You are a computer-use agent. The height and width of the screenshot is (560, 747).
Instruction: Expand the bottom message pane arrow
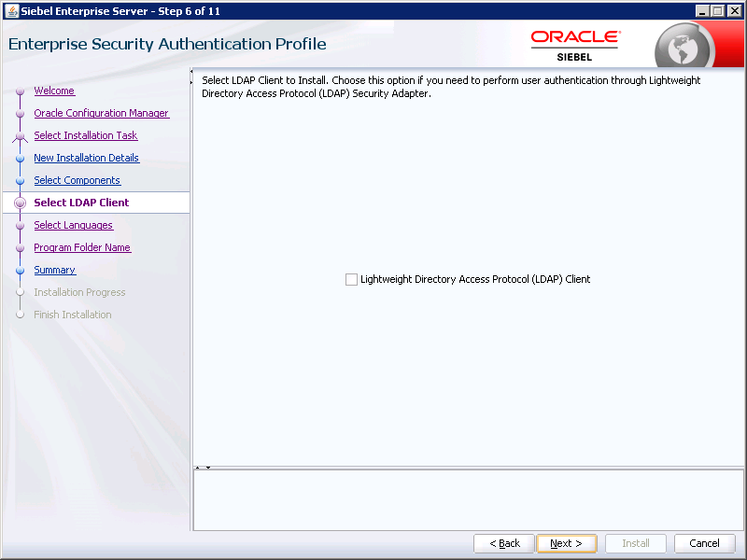(x=198, y=468)
